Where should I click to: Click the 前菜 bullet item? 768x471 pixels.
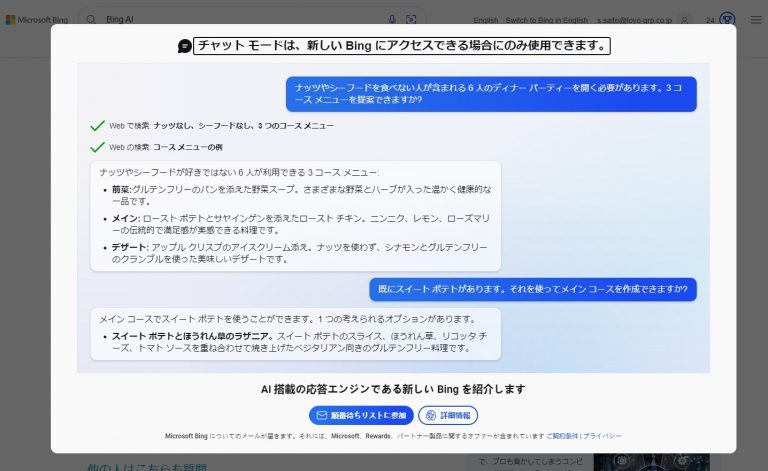pos(301,195)
